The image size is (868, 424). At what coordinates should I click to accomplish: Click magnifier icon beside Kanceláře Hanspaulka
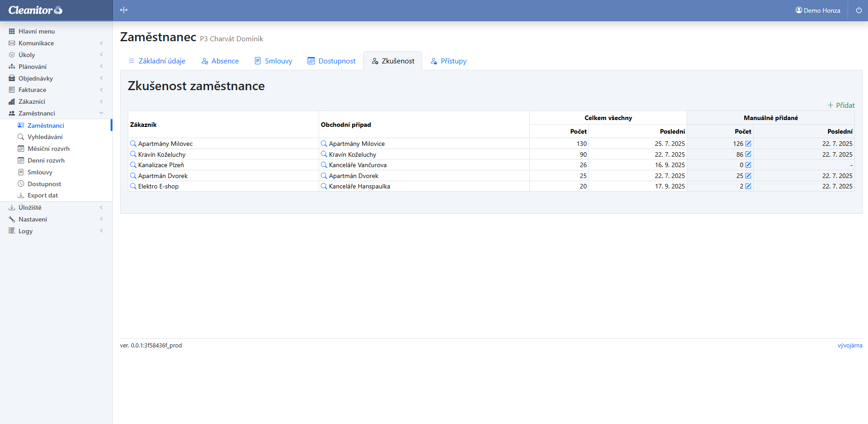(324, 186)
